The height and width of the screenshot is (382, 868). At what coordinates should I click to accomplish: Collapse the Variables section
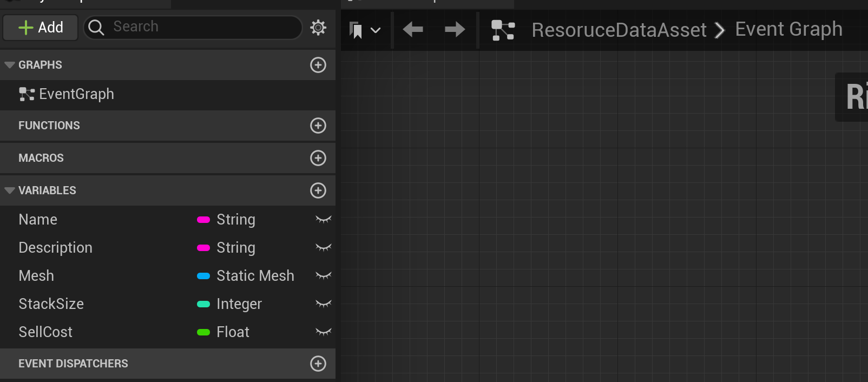[9, 190]
